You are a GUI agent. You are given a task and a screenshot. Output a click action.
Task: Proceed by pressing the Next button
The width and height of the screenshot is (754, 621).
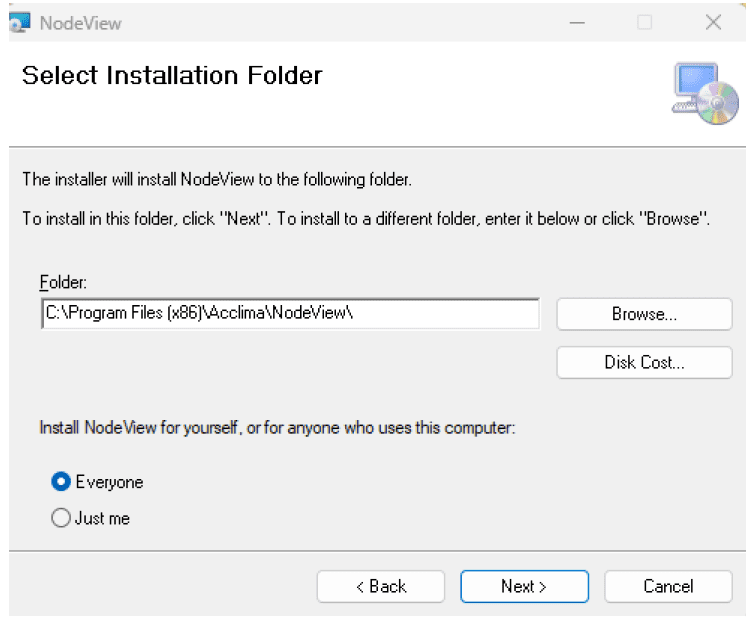tap(524, 586)
